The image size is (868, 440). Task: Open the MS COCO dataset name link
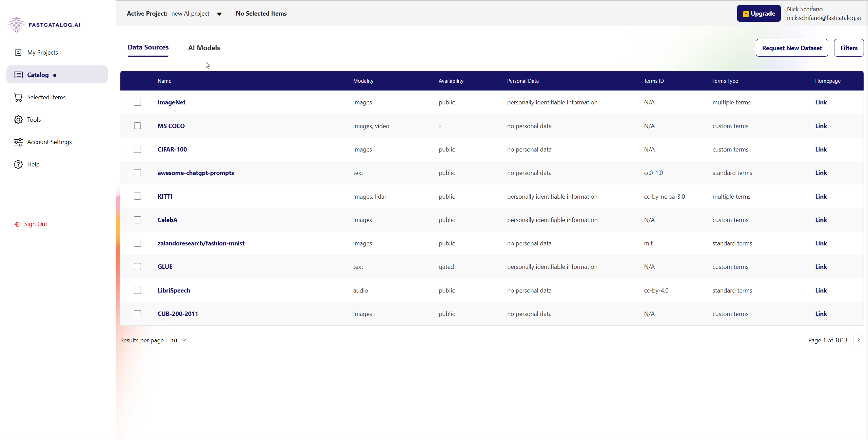point(171,126)
